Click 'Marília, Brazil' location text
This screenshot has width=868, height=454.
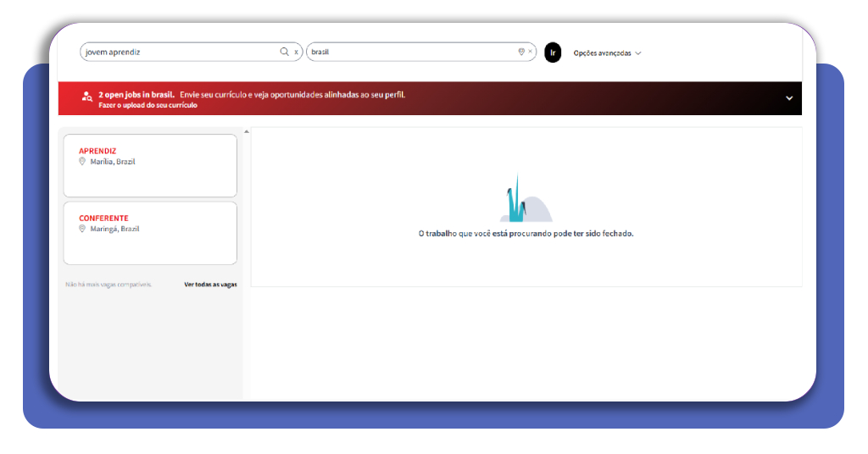113,162
